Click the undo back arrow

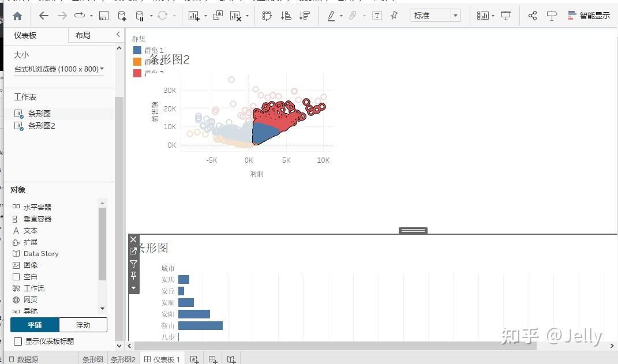tap(44, 16)
